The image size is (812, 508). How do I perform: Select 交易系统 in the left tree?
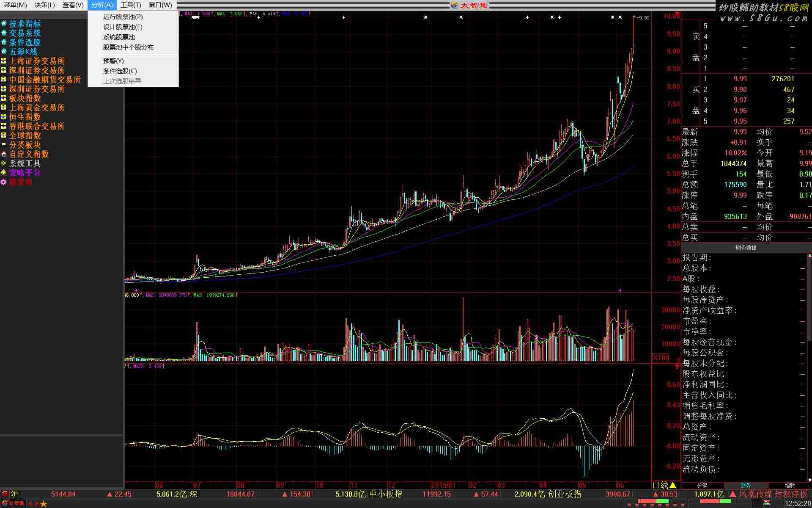point(25,33)
